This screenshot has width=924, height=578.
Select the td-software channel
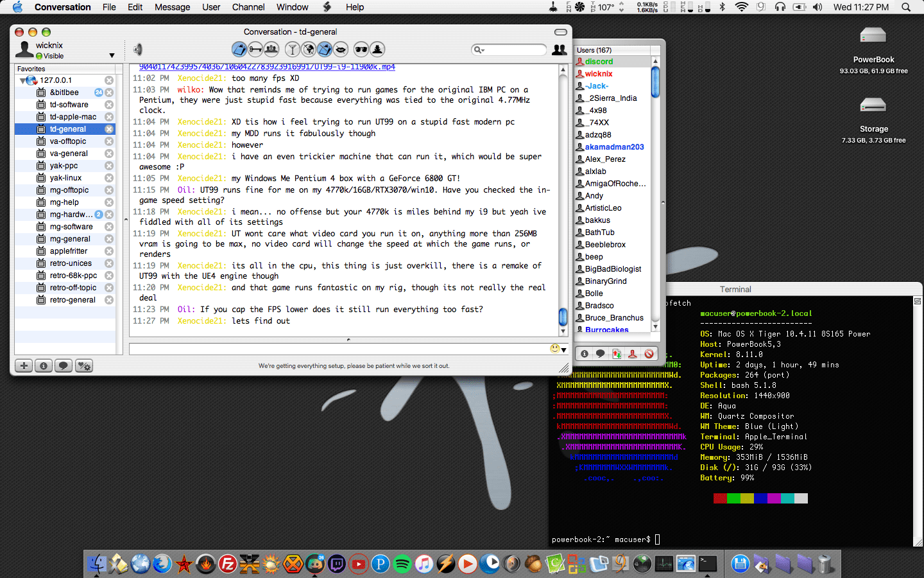[x=69, y=105]
